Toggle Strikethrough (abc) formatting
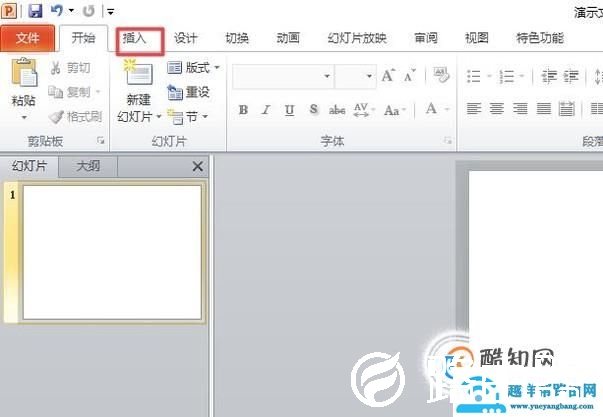Screen dimensions: 603x417 tap(337, 110)
